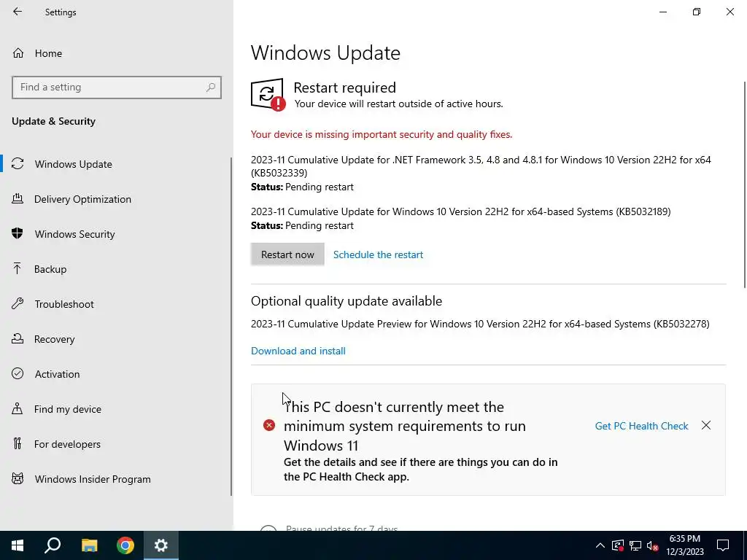Click the main content vertical scrollbar
747x560 pixels.
point(745,184)
